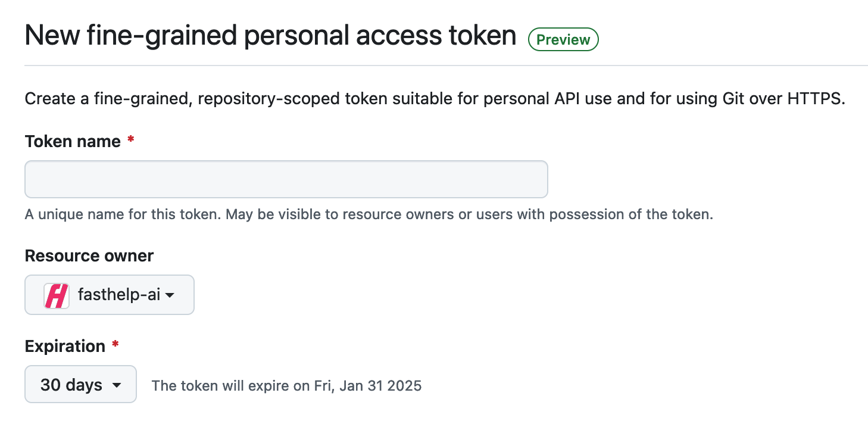868x424 pixels.
Task: Open the Resource owner dropdown
Action: 110,295
